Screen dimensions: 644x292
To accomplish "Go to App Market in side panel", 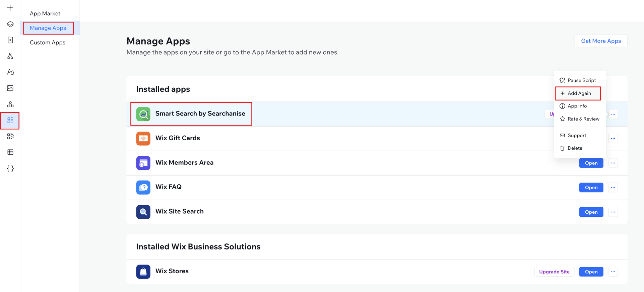I will pyautogui.click(x=45, y=13).
